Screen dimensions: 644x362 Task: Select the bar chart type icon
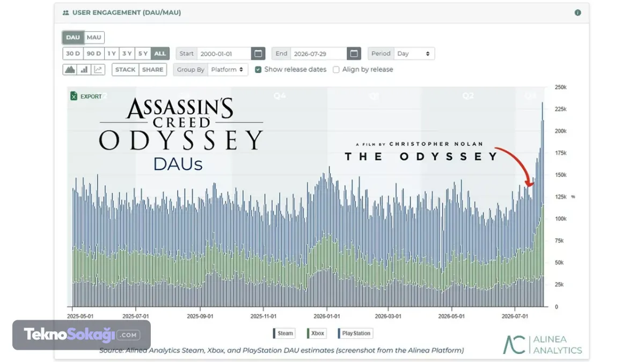(84, 70)
